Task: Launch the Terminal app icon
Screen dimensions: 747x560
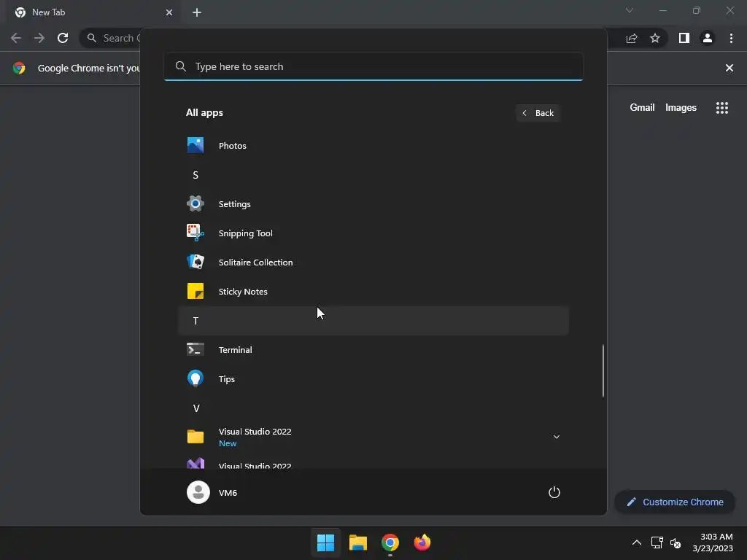Action: pos(196,349)
